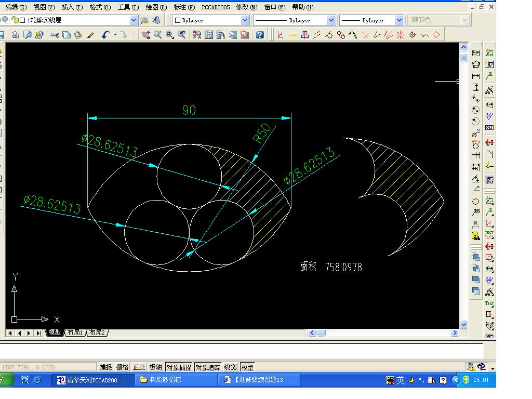Select the red diamond shape tool
This screenshot has height=399, width=532.
click(436, 35)
